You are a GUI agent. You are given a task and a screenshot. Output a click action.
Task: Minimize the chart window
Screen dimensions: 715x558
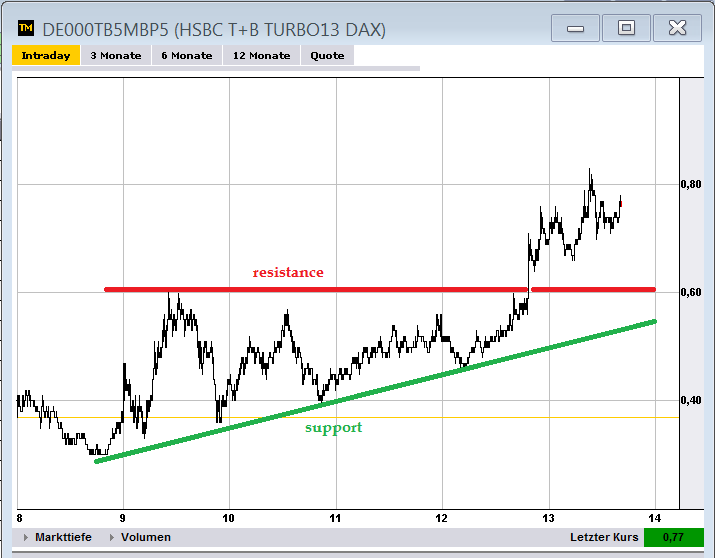(575, 28)
